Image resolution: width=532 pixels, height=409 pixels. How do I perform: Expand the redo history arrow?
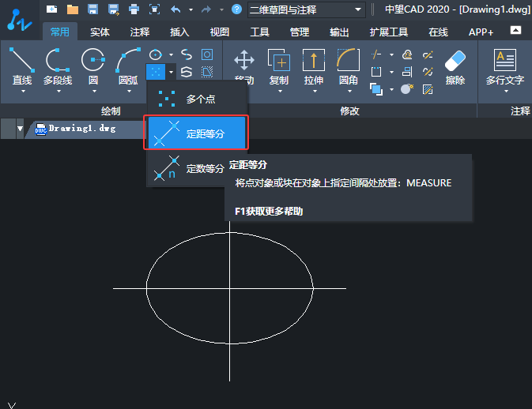point(221,9)
